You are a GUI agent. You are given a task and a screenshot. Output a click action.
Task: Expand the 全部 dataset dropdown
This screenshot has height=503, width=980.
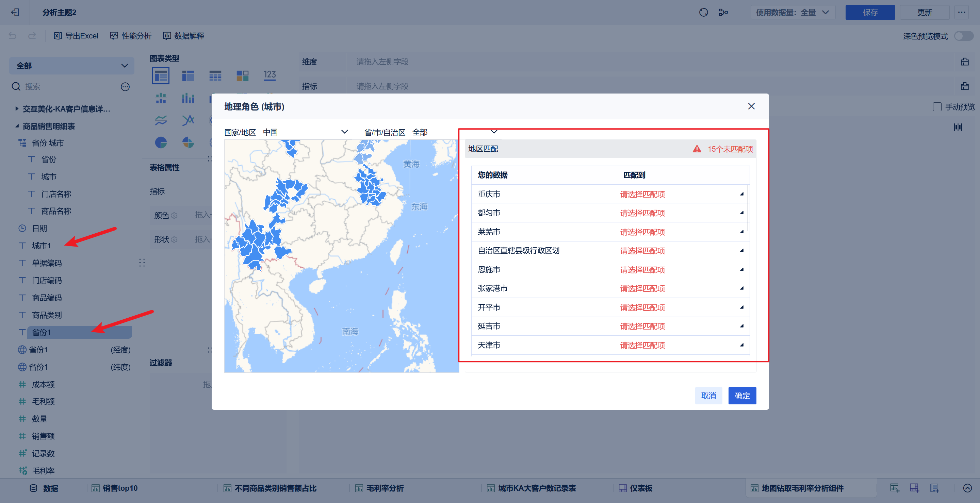tap(71, 65)
